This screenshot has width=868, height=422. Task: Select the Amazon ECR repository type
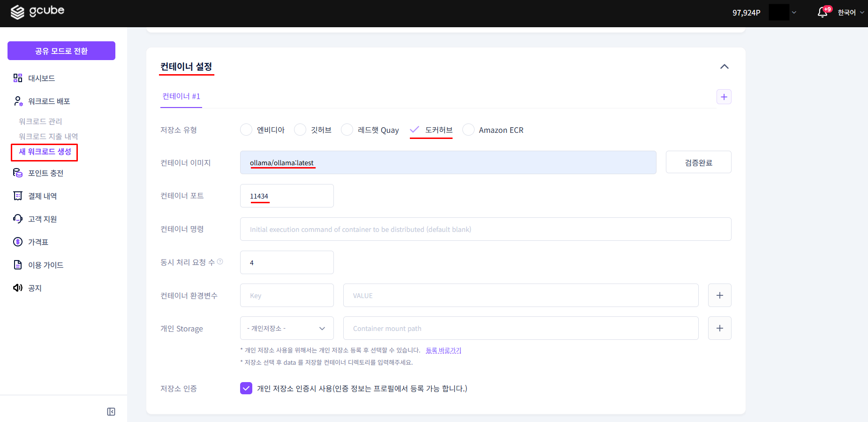pyautogui.click(x=468, y=130)
